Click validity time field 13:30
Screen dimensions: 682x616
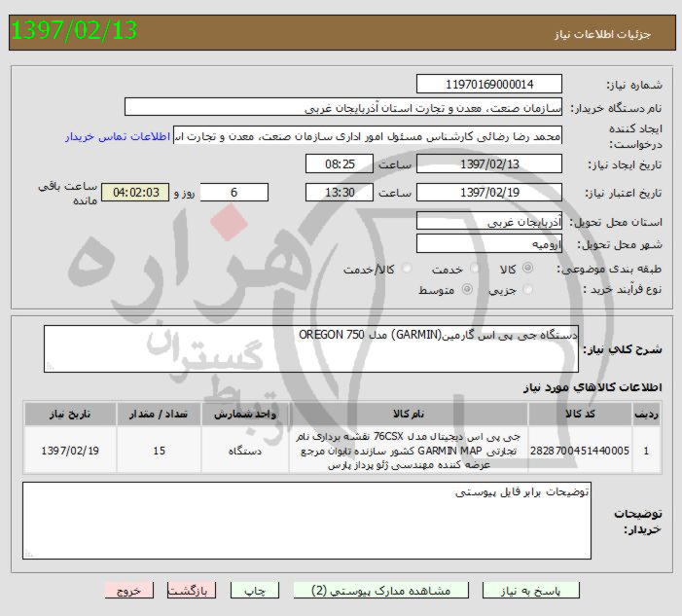click(340, 193)
